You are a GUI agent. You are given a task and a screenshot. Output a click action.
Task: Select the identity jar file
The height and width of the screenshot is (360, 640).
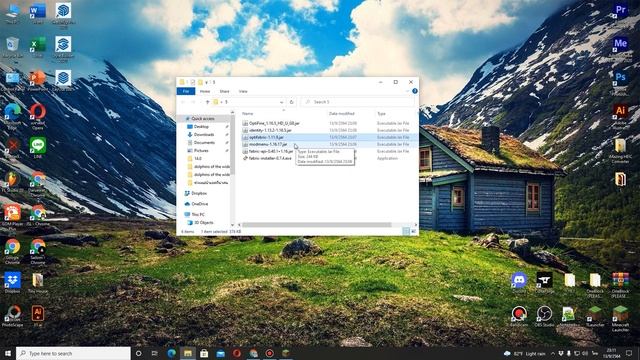[270, 130]
